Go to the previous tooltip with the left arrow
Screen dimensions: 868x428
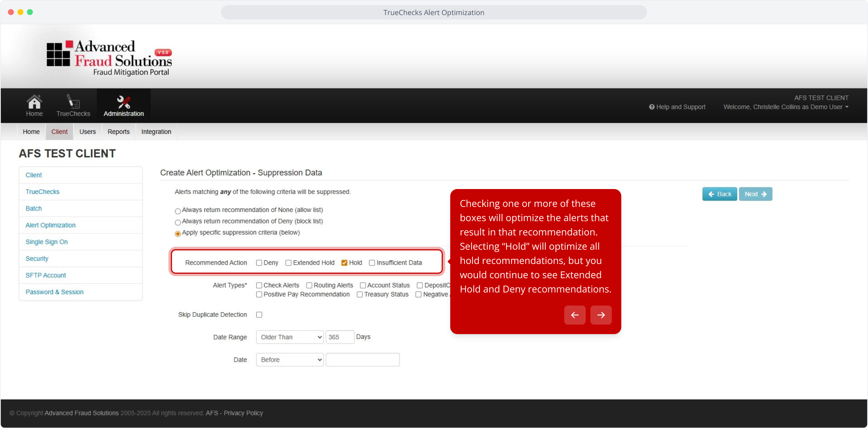[575, 315]
